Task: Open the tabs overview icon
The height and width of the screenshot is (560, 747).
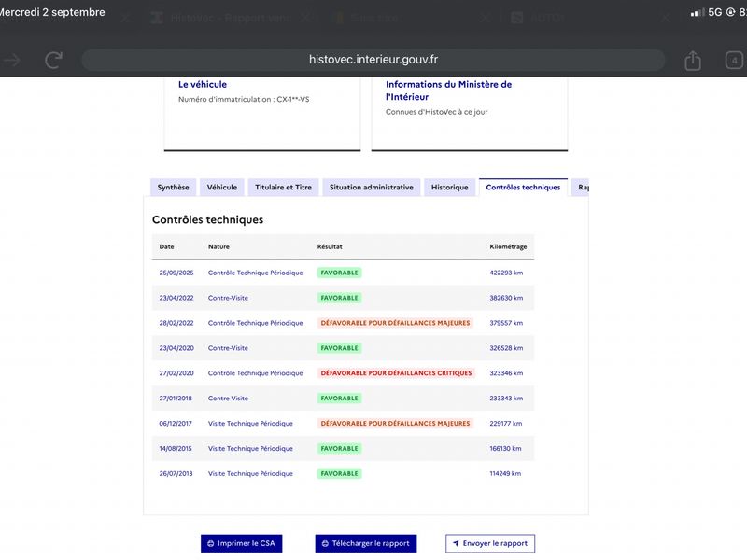Action: (734, 61)
